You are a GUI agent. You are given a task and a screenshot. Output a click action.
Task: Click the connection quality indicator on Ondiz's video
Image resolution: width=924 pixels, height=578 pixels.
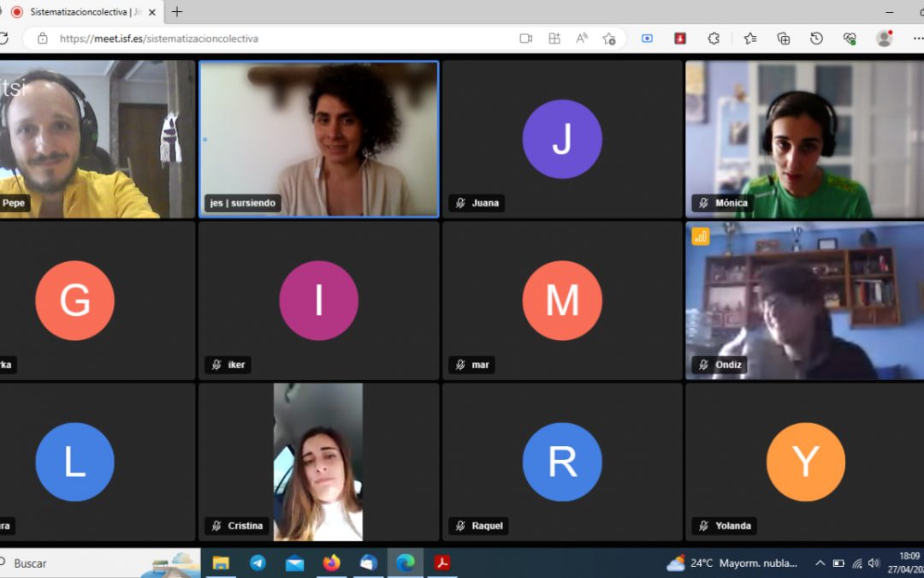(701, 236)
